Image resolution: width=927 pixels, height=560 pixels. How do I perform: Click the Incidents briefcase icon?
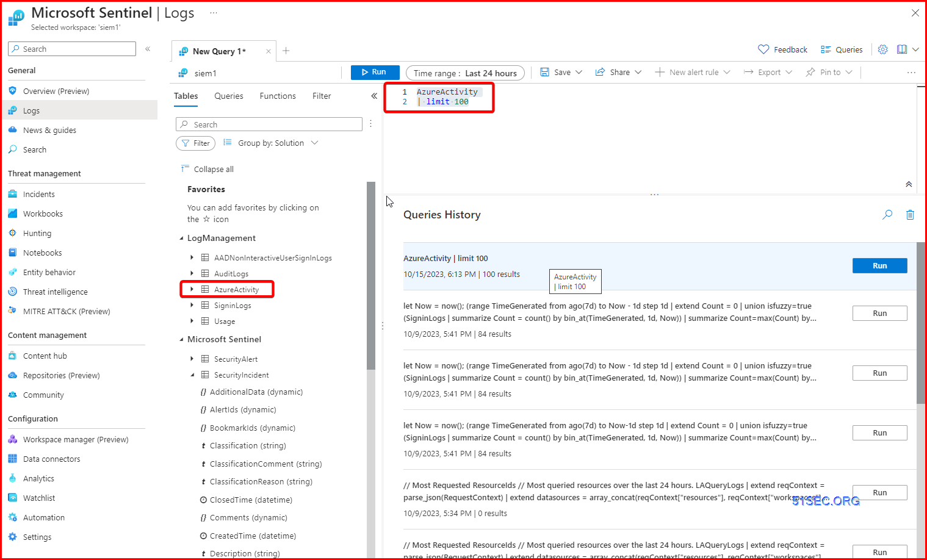(12, 194)
